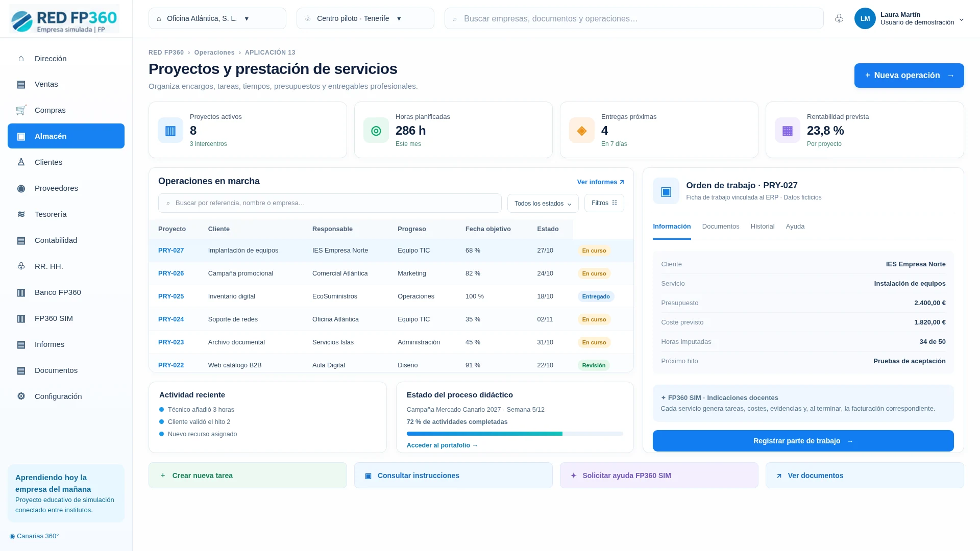Click Registrar parte de trabajo button
Image resolution: width=980 pixels, height=551 pixels.
[803, 441]
